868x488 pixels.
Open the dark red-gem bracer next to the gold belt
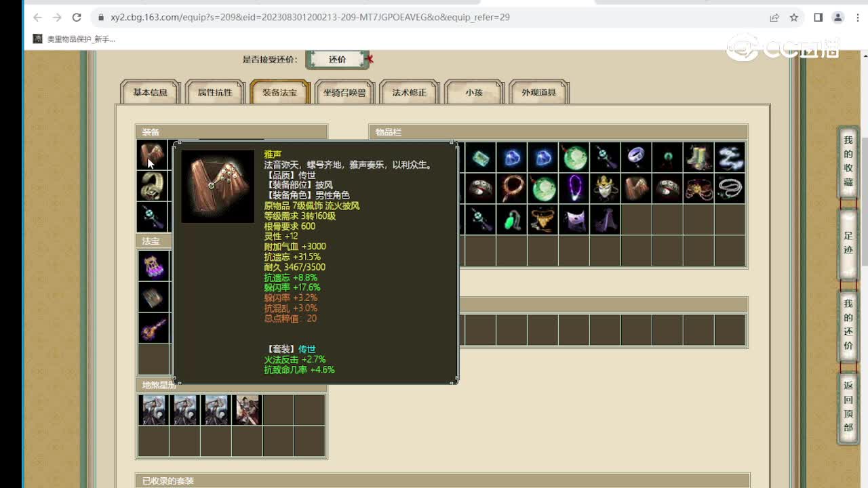coord(668,188)
